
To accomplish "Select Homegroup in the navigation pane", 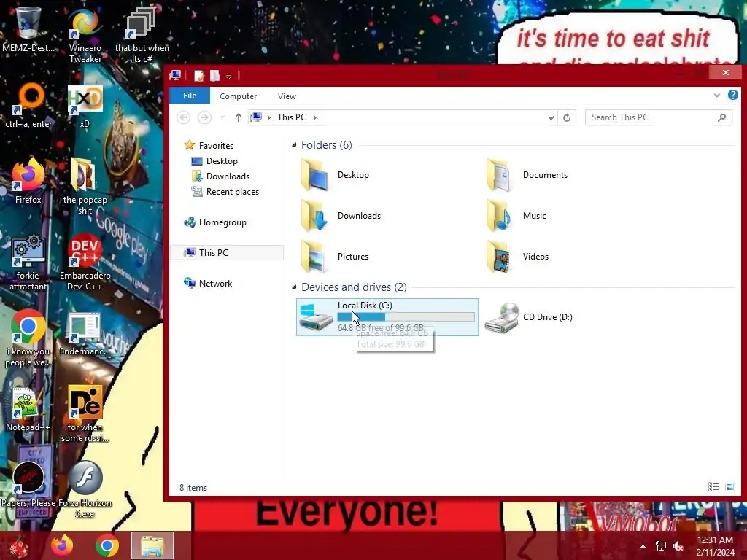I will 222,222.
